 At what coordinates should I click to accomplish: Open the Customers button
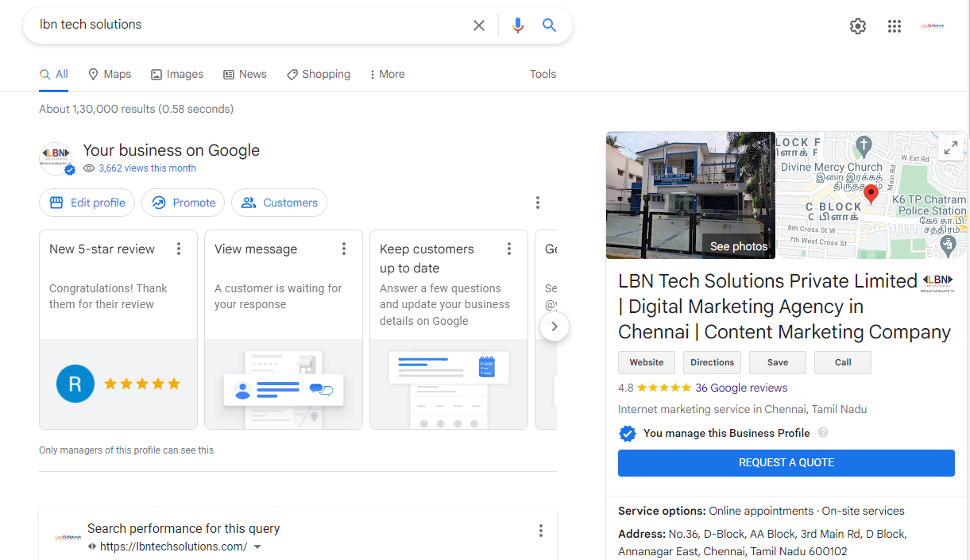pyautogui.click(x=279, y=203)
